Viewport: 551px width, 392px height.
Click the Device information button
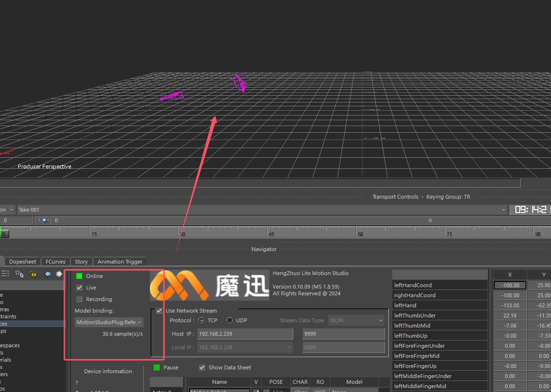[108, 371]
